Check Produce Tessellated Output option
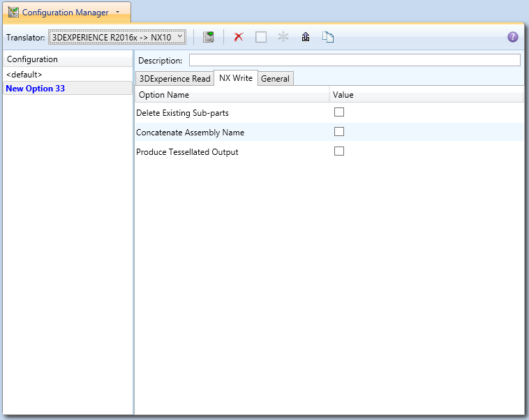The height and width of the screenshot is (420, 529). click(339, 151)
